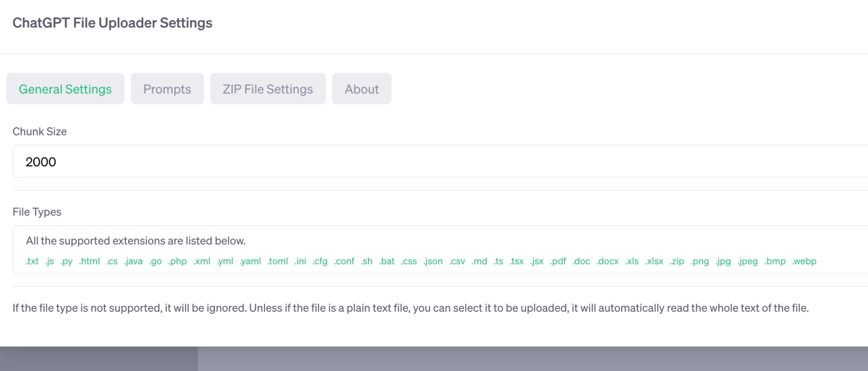Click the .docx file type
Image resolution: width=868 pixels, height=371 pixels.
608,262
